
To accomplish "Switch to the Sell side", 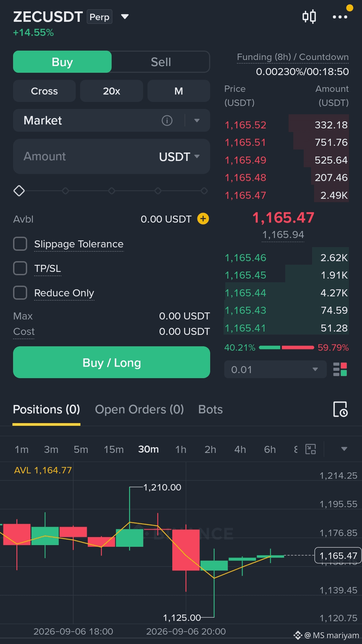I will pos(161,62).
